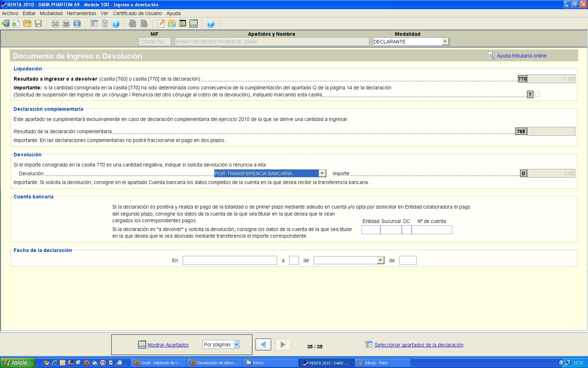This screenshot has width=588, height=368.
Task: Expand the Modalidad DECLARANTE dropdown
Action: (x=445, y=41)
